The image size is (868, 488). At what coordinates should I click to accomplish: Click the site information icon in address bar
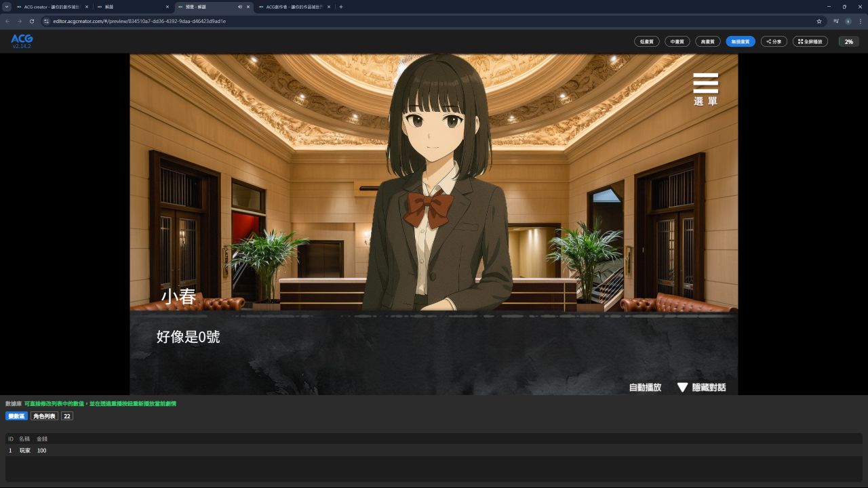pyautogui.click(x=46, y=21)
